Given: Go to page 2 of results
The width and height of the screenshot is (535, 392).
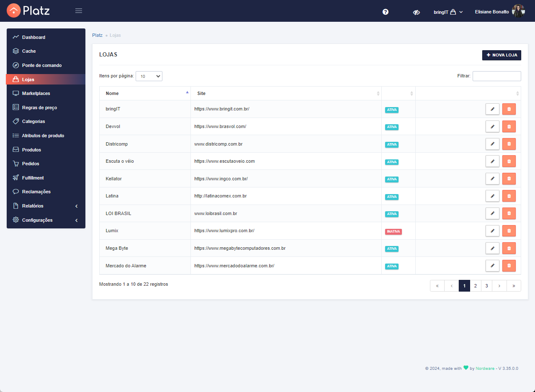Looking at the screenshot, I should point(476,286).
